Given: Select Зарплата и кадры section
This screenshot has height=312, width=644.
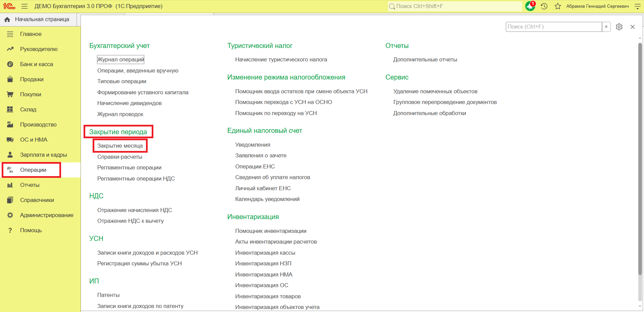Looking at the screenshot, I should pyautogui.click(x=40, y=155).
